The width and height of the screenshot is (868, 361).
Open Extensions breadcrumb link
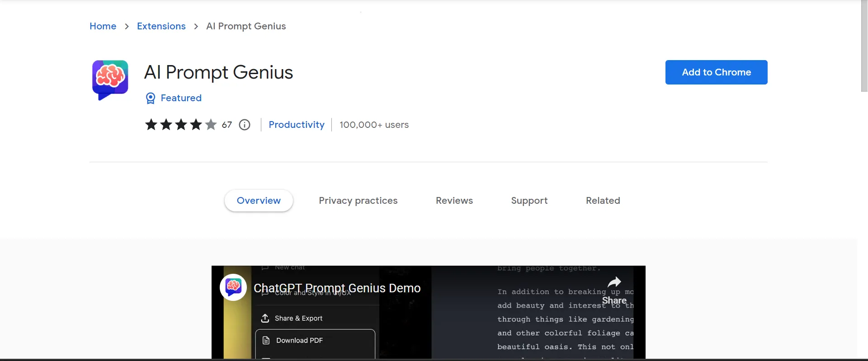pos(161,26)
